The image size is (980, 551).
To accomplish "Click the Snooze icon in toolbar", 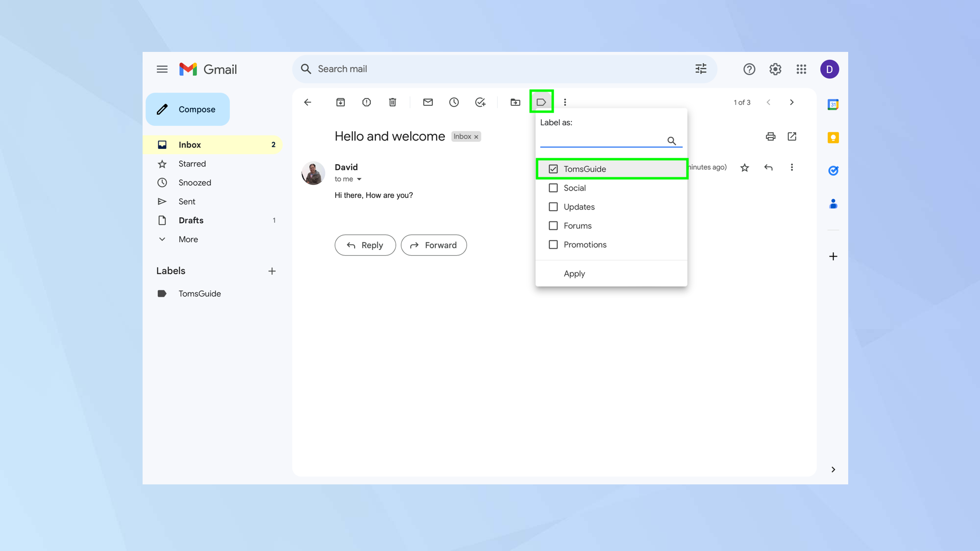I will pos(454,101).
